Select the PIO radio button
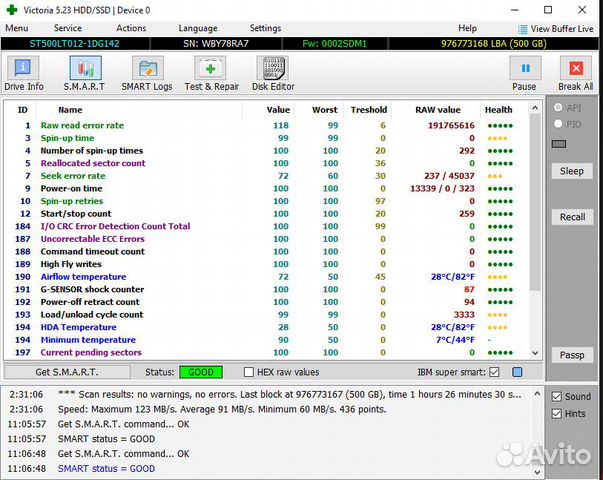 [558, 124]
